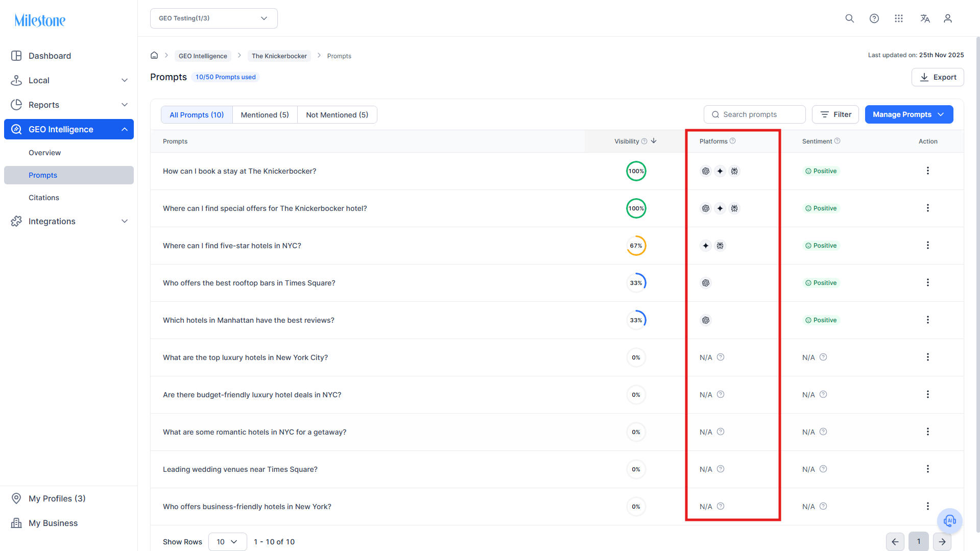Open three-dot menu for 'five-star hotels in NYC' row
Viewport: 980px width, 551px height.
click(x=928, y=245)
